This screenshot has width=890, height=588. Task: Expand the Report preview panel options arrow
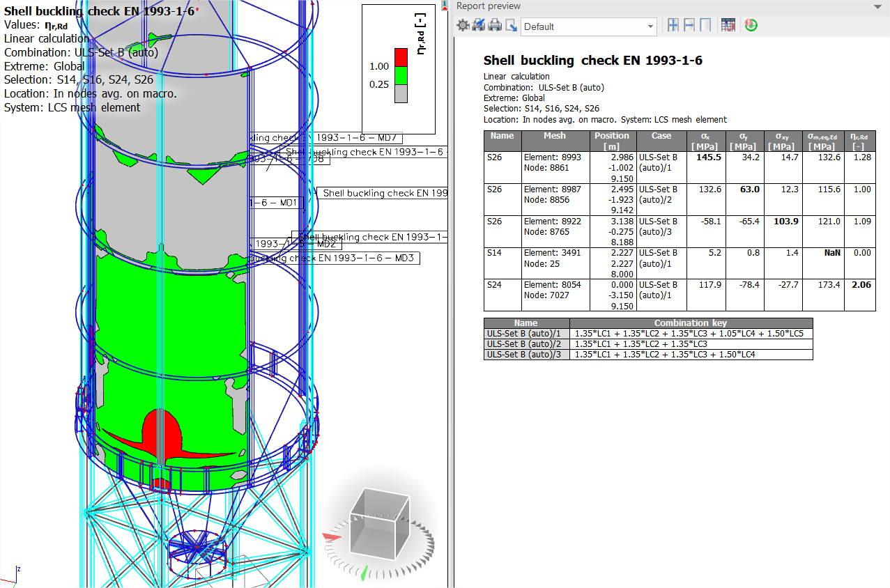tap(877, 6)
